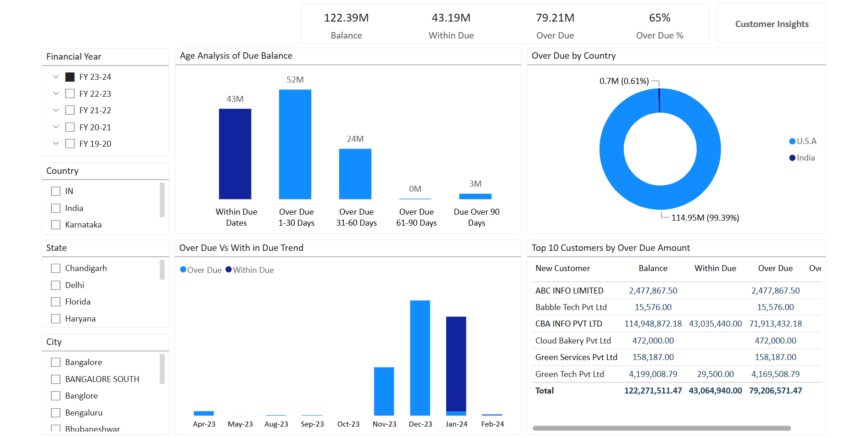The height and width of the screenshot is (438, 868).
Task: Select the U.S.A donut segment
Action: pyautogui.click(x=660, y=198)
